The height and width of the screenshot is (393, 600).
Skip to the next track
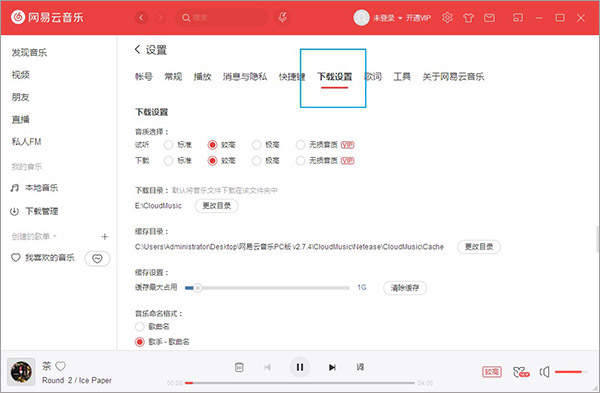point(332,367)
